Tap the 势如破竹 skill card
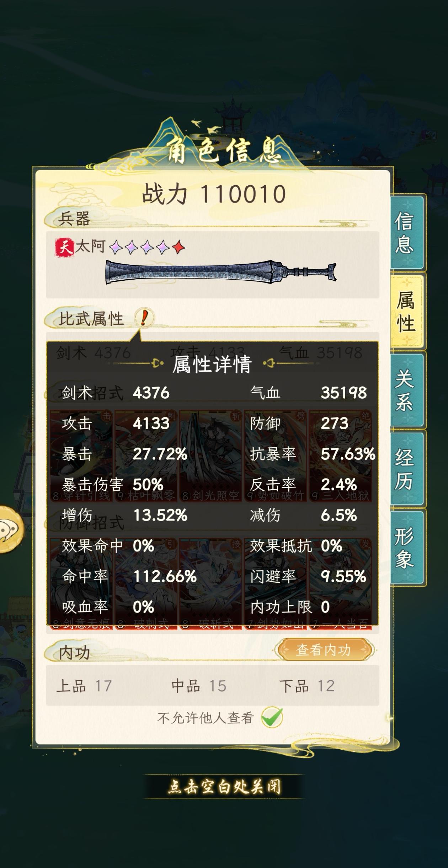448x868 pixels. 276,456
